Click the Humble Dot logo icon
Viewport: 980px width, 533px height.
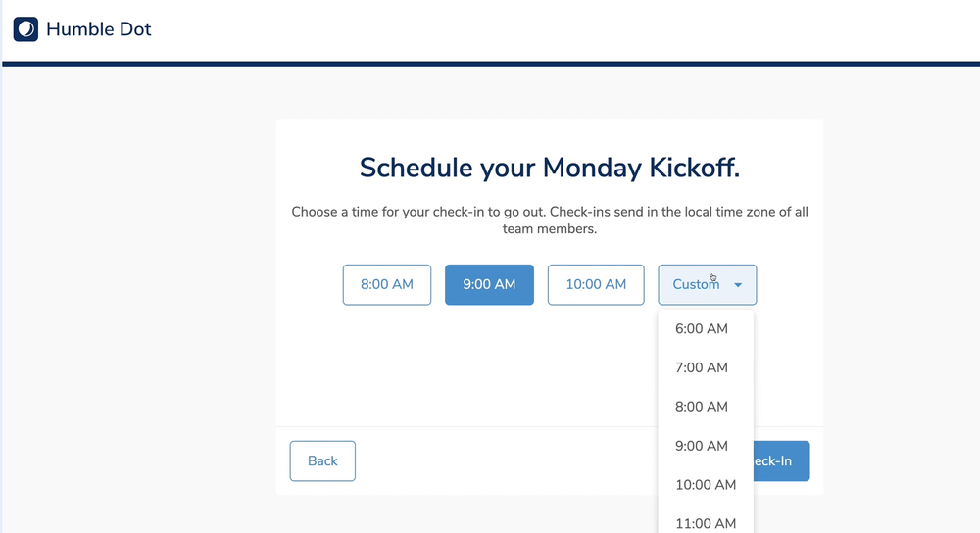[25, 29]
